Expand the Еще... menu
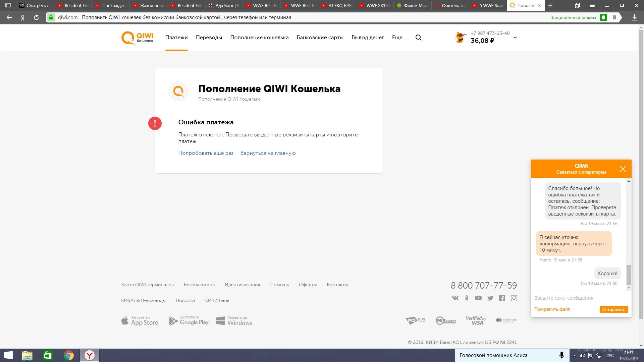This screenshot has height=362, width=644. click(399, 38)
